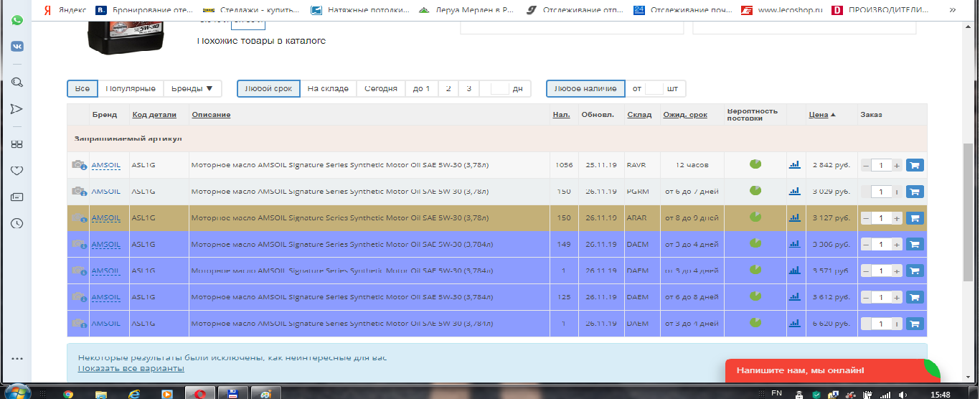Open My Flow send arrow icon
Image resolution: width=980 pixels, height=399 pixels.
tap(17, 109)
